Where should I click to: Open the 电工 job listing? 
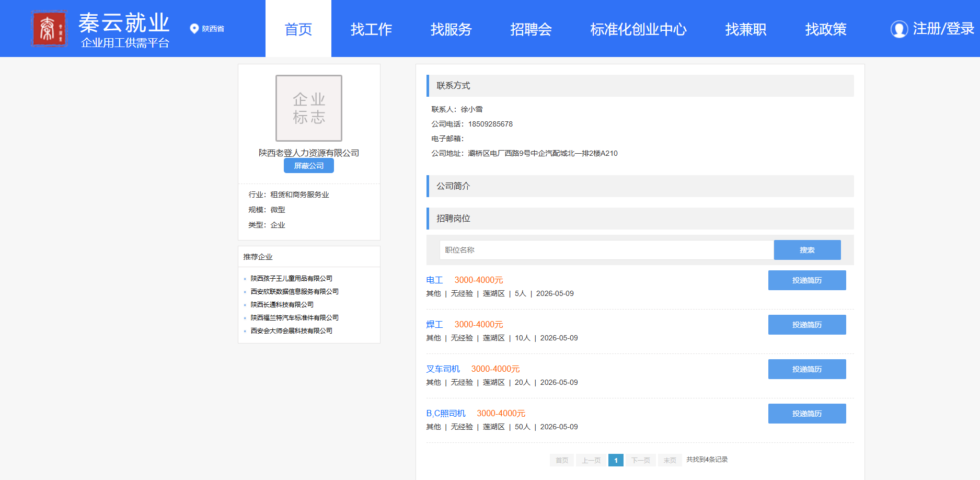434,280
